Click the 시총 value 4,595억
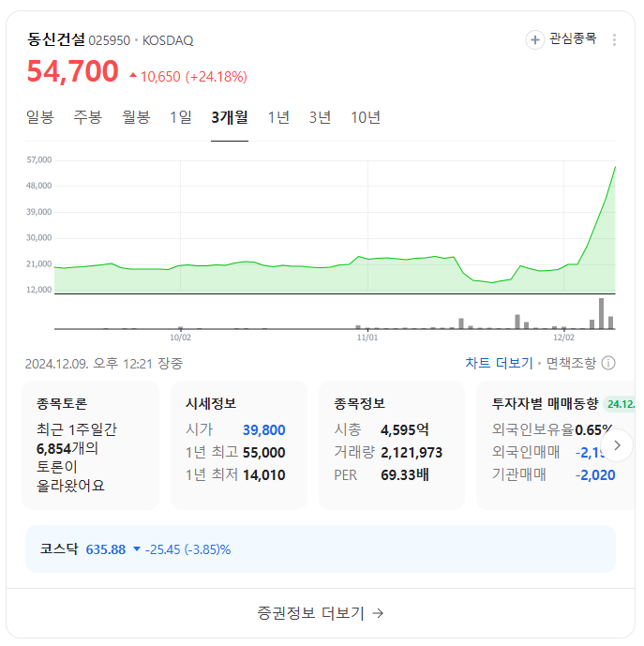This screenshot has height=646, width=644. tap(405, 430)
